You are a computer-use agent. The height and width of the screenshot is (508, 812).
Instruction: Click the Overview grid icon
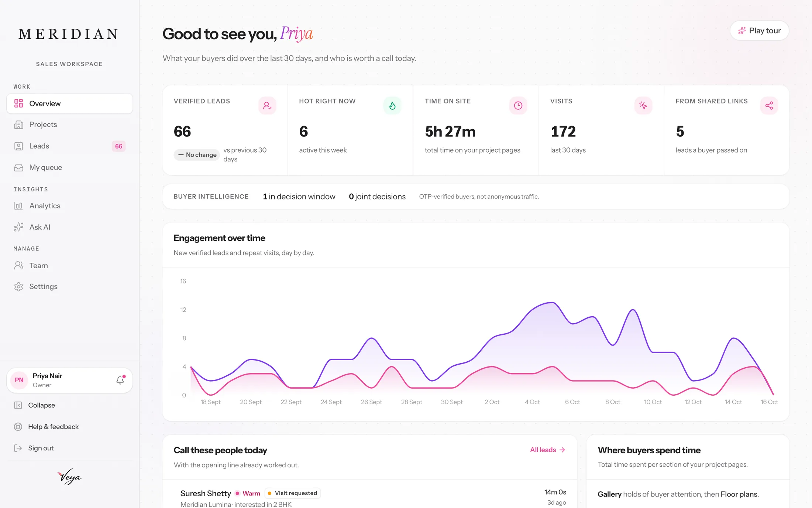point(18,103)
